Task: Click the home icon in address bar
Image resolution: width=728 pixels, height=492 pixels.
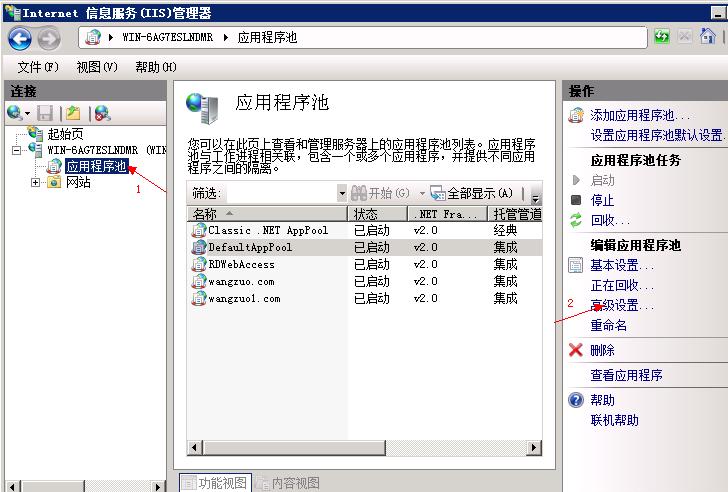Action: point(708,37)
